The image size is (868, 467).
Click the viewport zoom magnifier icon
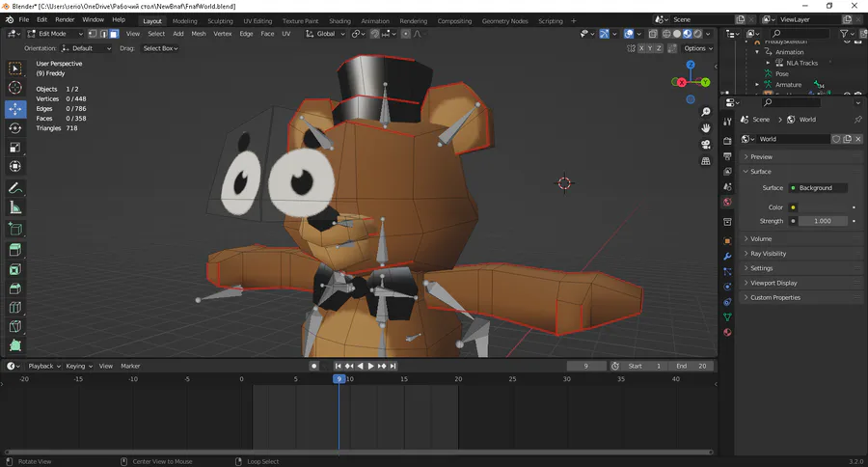(706, 112)
